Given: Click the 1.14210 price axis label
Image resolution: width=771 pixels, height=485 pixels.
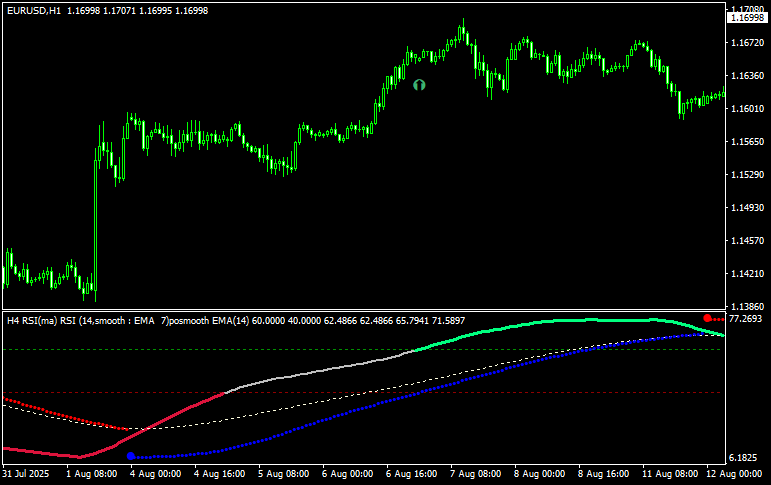Looking at the screenshot, I should pos(747,273).
